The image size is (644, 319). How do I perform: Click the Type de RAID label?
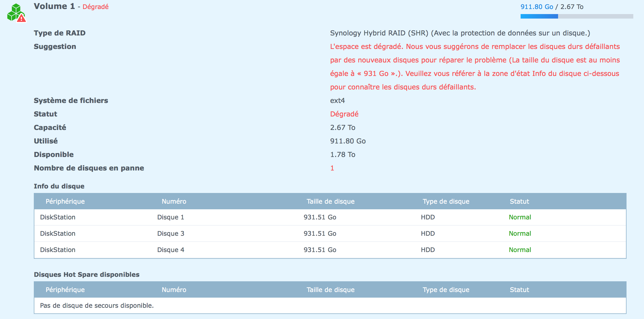(x=60, y=33)
